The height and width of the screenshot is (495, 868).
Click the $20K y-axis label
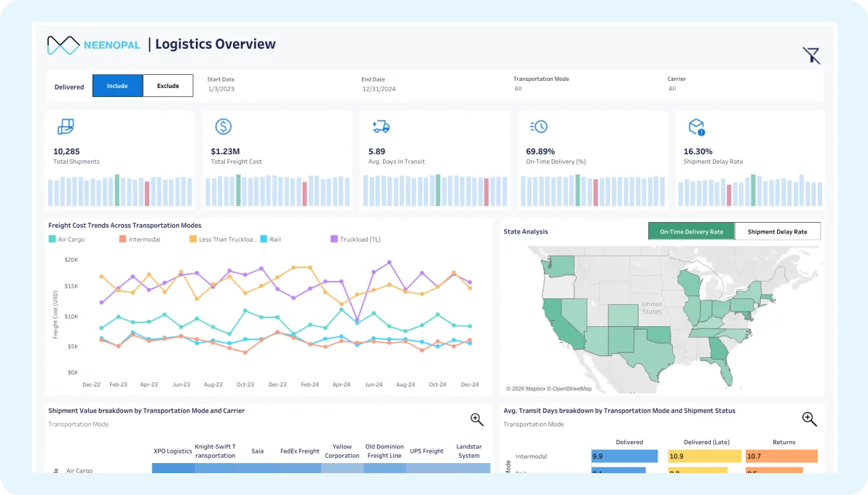click(x=71, y=259)
